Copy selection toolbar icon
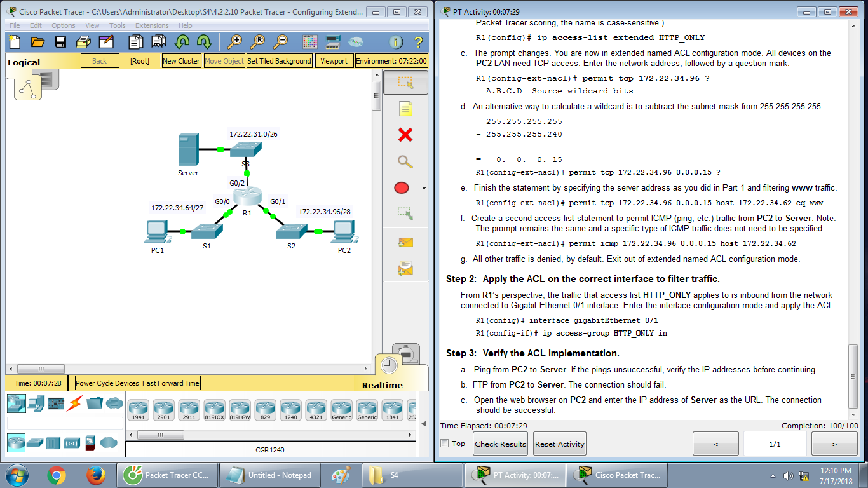 click(x=135, y=42)
